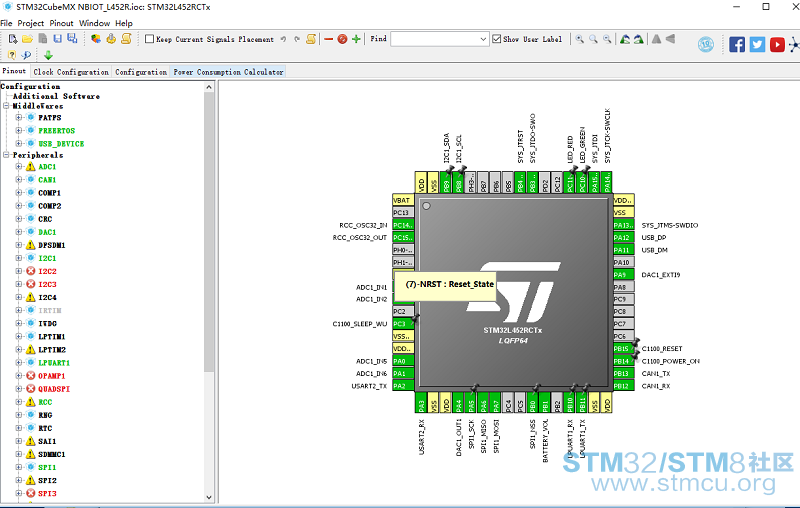This screenshot has height=508, width=800.
Task: Click the New Project icon
Action: point(13,39)
